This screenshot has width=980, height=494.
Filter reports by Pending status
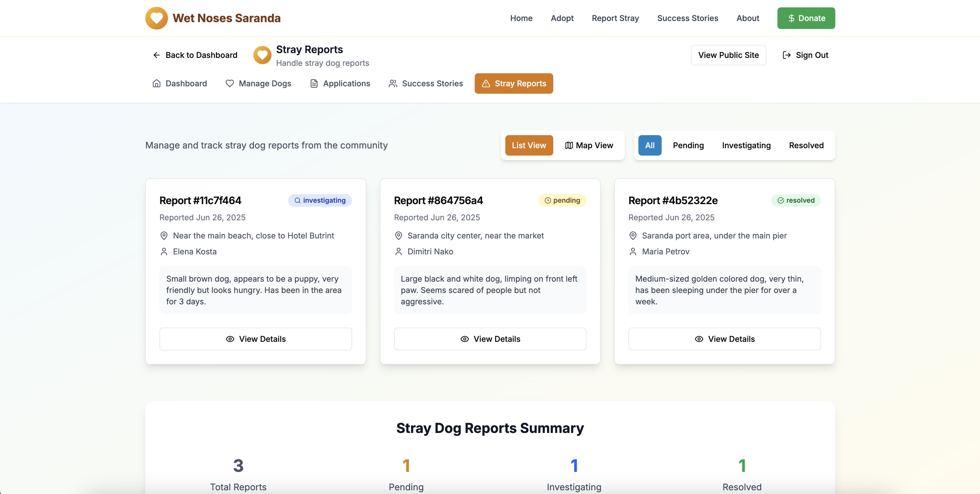click(x=688, y=145)
